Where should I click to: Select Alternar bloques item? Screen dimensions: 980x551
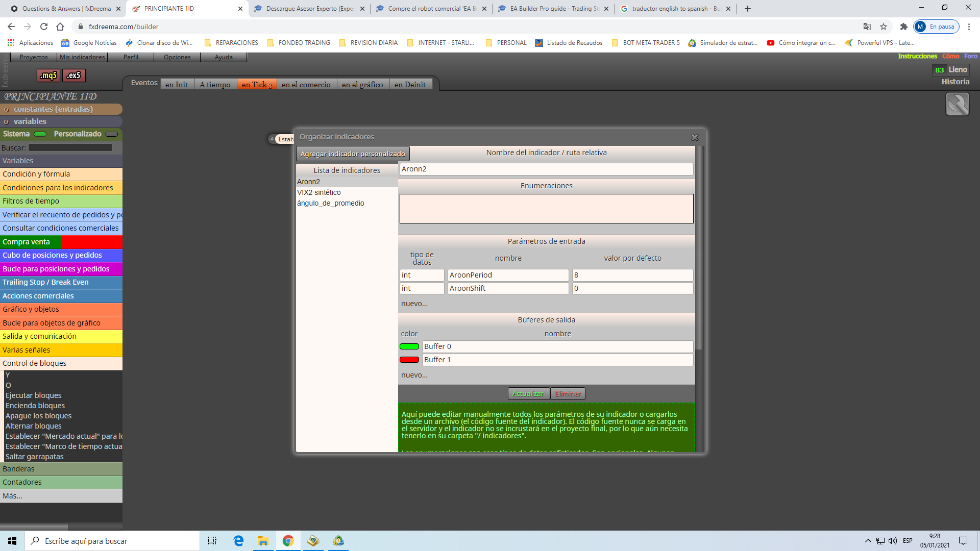pyautogui.click(x=34, y=426)
